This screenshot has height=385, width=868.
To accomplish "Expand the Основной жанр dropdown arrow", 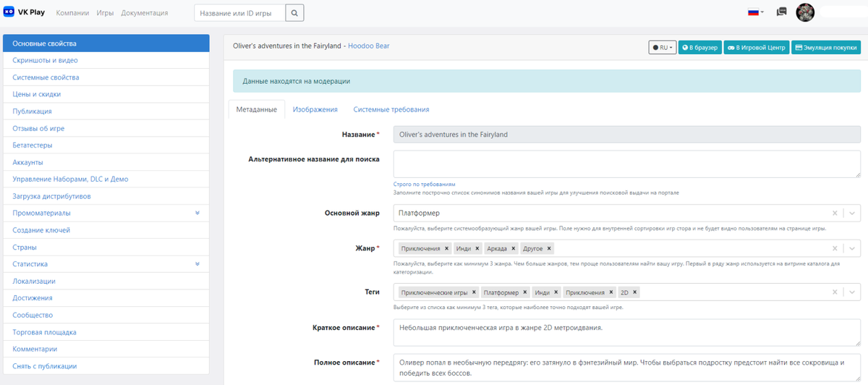I will [x=852, y=213].
